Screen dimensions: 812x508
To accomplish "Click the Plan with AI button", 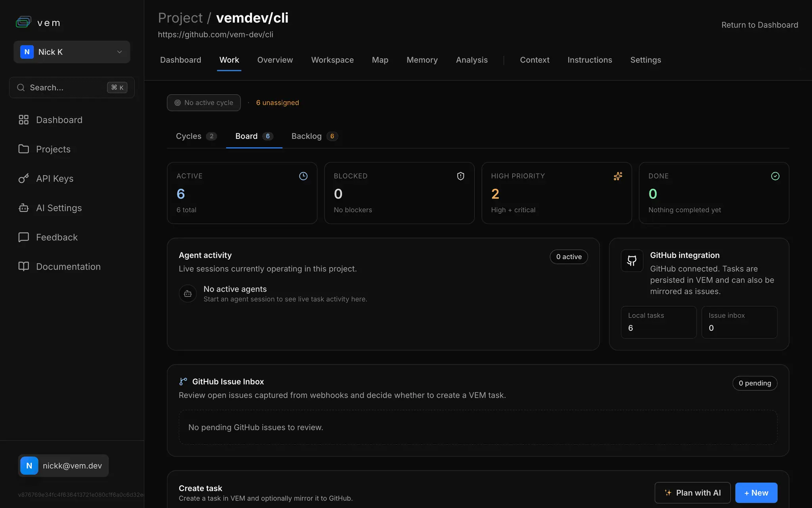I will pos(693,493).
